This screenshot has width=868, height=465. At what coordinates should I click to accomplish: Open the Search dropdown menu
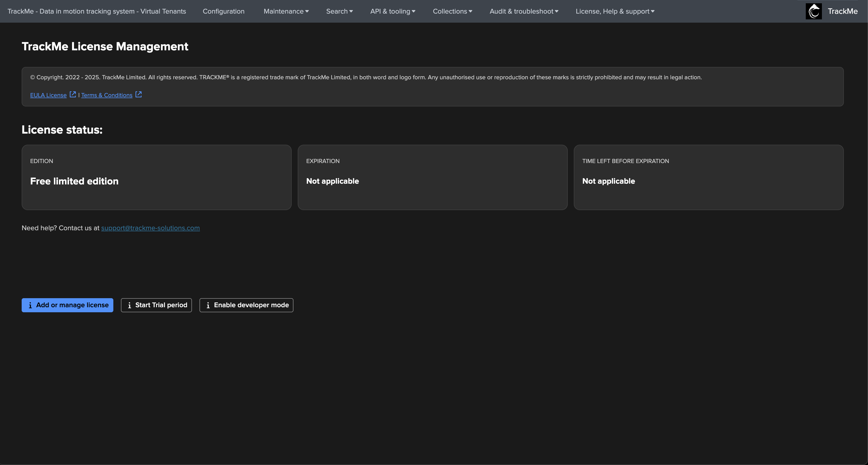pos(339,11)
